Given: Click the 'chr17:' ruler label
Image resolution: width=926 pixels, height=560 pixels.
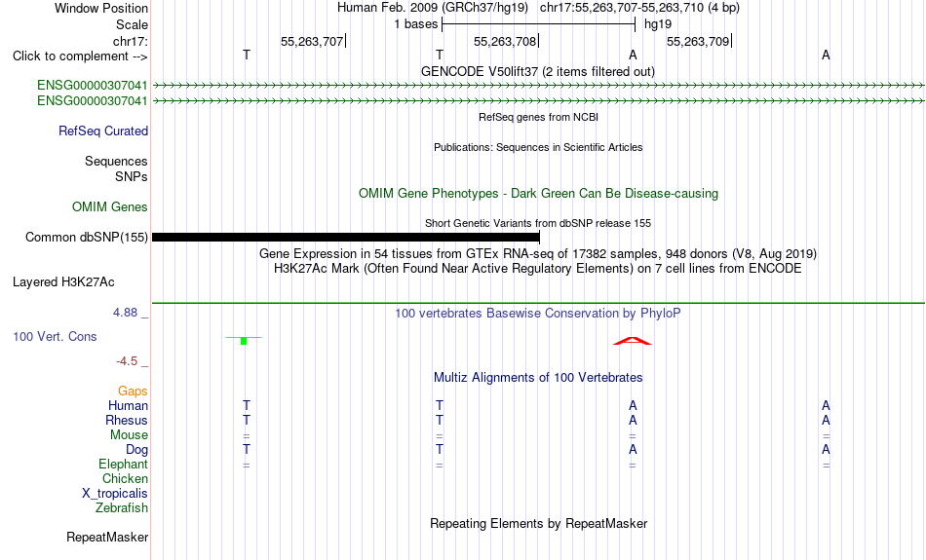Looking at the screenshot, I should point(130,41).
